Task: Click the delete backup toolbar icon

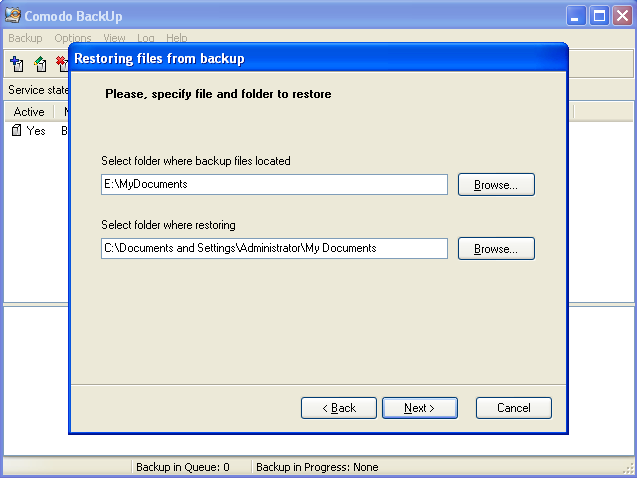Action: 62,64
